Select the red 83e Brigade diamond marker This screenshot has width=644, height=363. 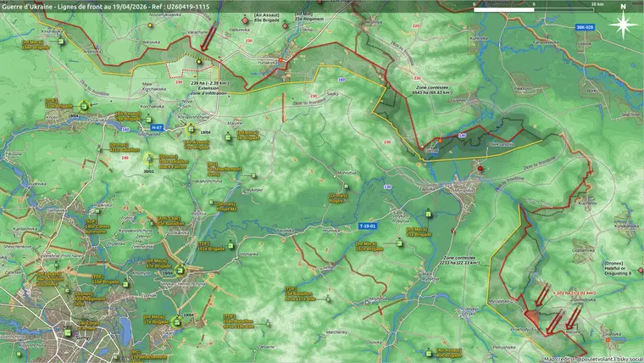coord(245,20)
